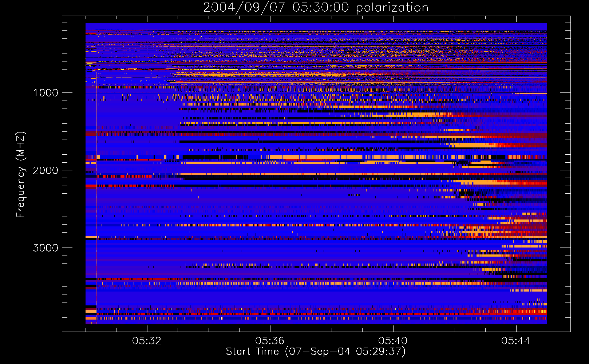Click the 05:40 time tick label
Viewport: 589px width, 364px height.
point(393,341)
